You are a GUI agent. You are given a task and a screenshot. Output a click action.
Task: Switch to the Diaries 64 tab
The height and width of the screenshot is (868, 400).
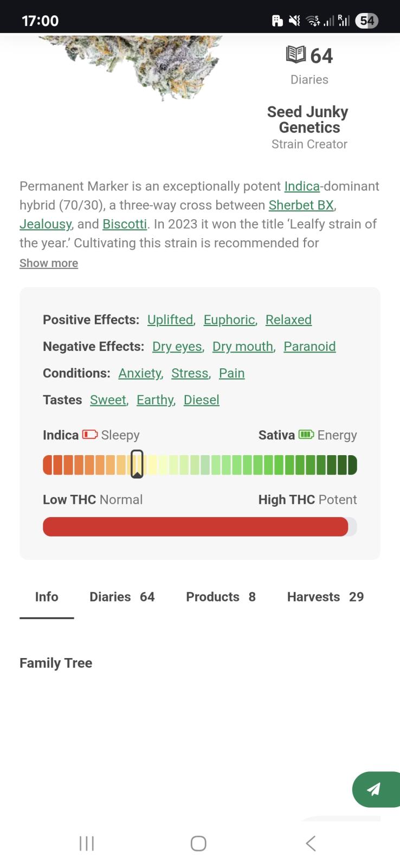pos(122,597)
